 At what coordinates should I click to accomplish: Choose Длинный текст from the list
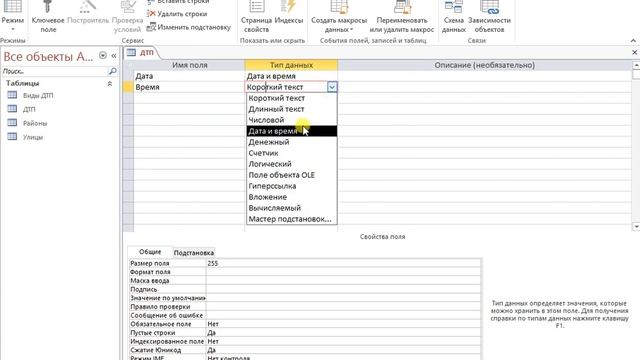[x=291, y=109]
